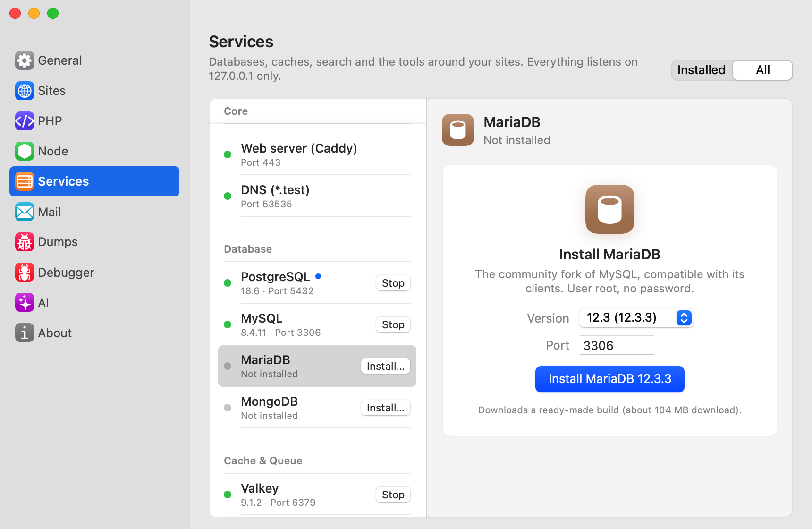Switch filter to Installed
Image resolution: width=812 pixels, height=529 pixels.
click(x=702, y=70)
